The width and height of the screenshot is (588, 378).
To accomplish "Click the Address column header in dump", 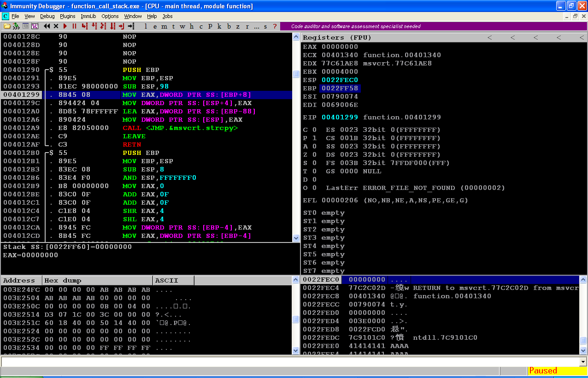I will pos(22,280).
